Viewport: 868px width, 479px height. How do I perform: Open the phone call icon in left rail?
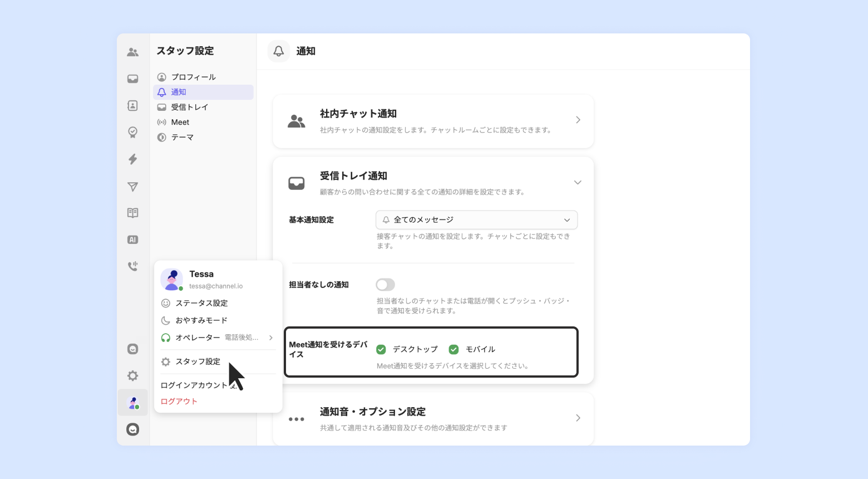click(132, 266)
